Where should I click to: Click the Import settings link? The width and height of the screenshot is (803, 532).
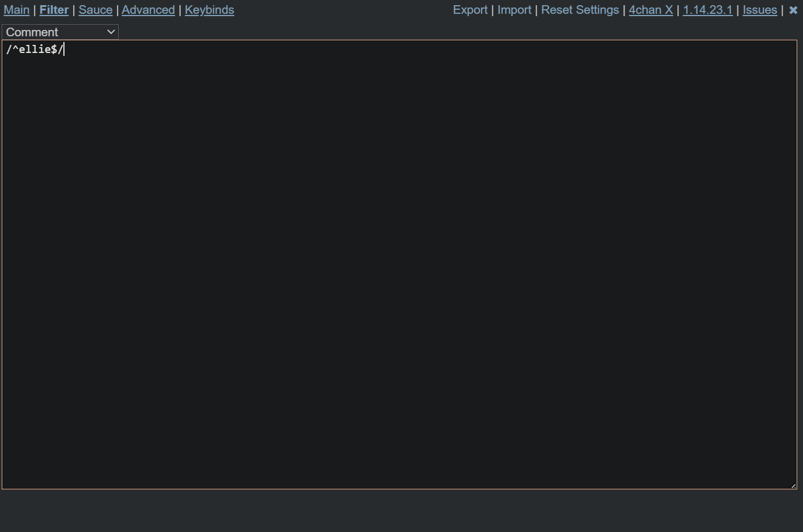pos(514,10)
